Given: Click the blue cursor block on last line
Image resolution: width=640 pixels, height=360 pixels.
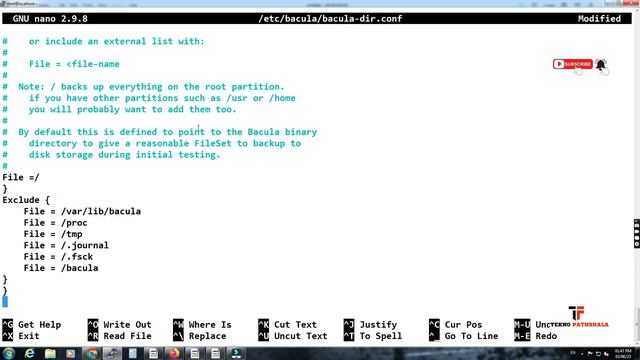Looking at the screenshot, I should pos(5,302).
